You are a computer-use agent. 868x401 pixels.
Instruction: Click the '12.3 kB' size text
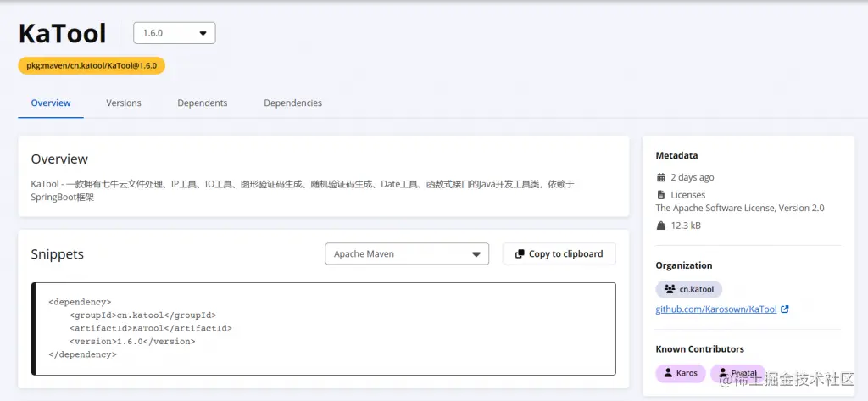coord(686,226)
